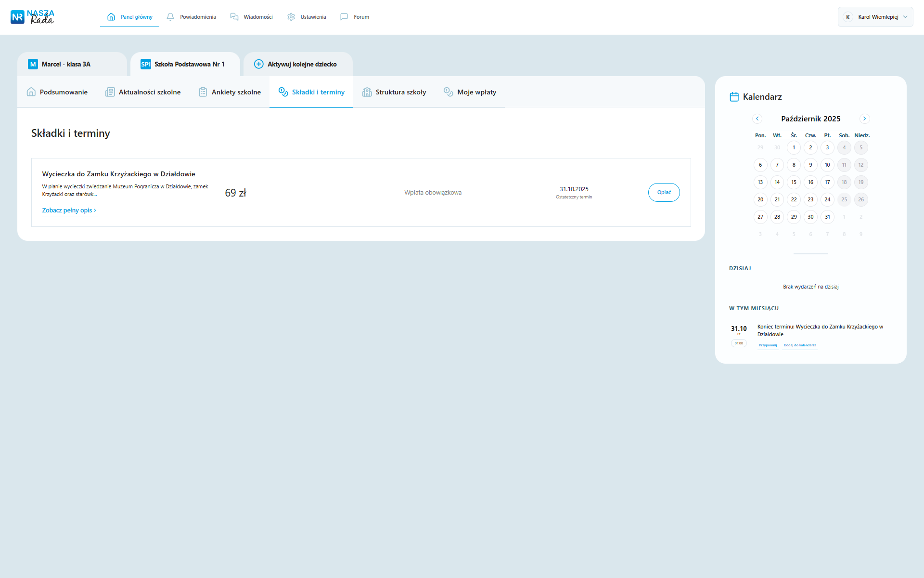Click the Nasza Rada logo

(32, 17)
